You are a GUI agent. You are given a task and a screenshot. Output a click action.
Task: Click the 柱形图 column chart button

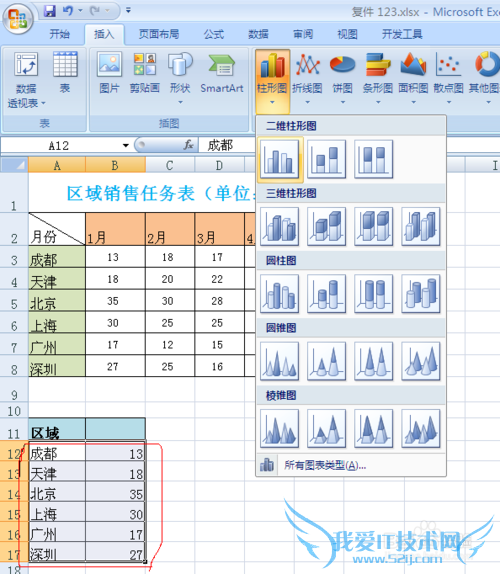(272, 81)
